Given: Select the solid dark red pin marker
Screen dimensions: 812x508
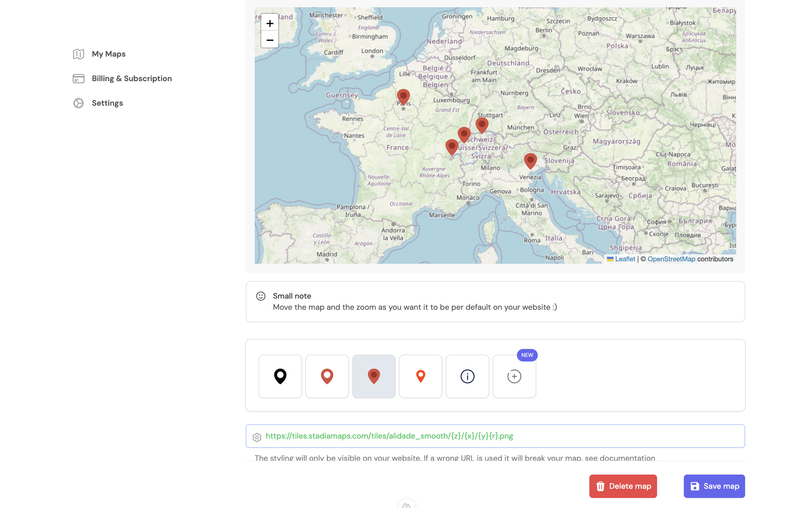Looking at the screenshot, I should click(374, 376).
